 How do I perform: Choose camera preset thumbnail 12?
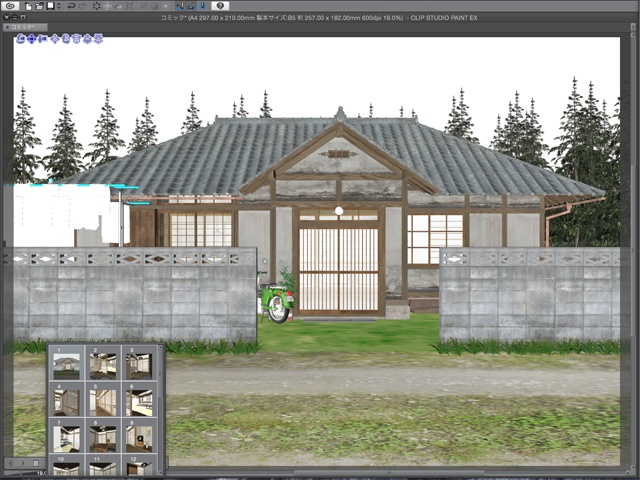point(140,465)
